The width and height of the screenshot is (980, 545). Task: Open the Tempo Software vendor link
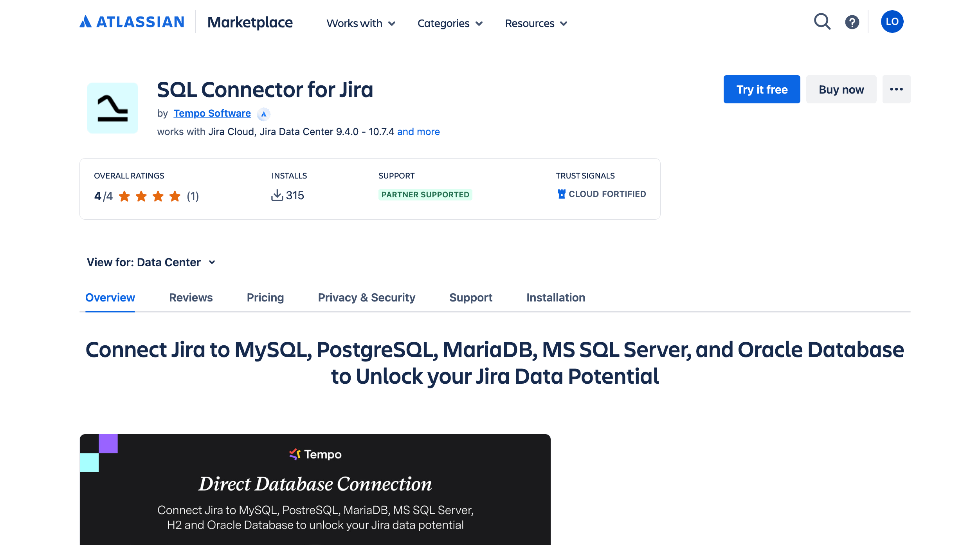click(x=212, y=113)
